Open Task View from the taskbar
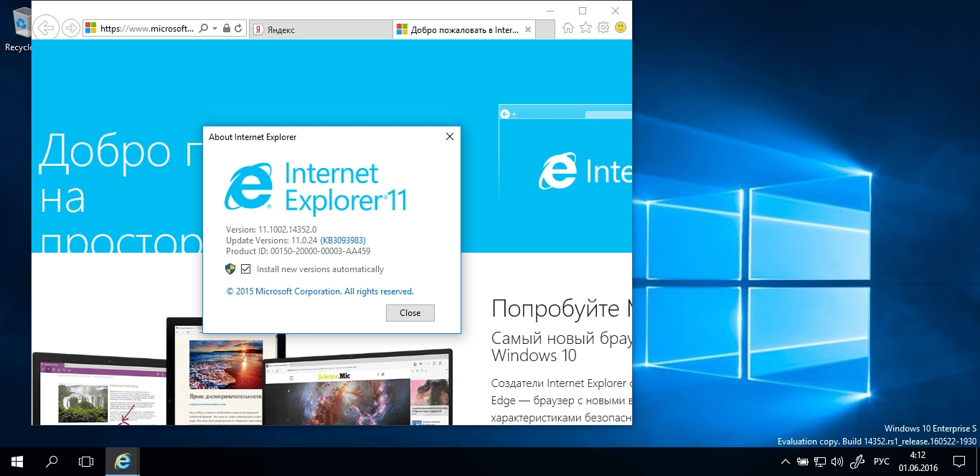Image resolution: width=980 pixels, height=476 pixels. [86, 462]
